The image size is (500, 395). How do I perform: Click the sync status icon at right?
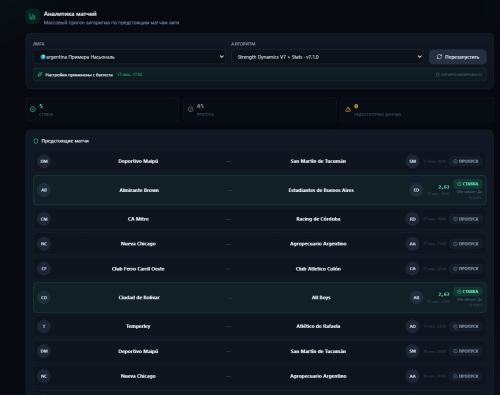pyautogui.click(x=437, y=75)
